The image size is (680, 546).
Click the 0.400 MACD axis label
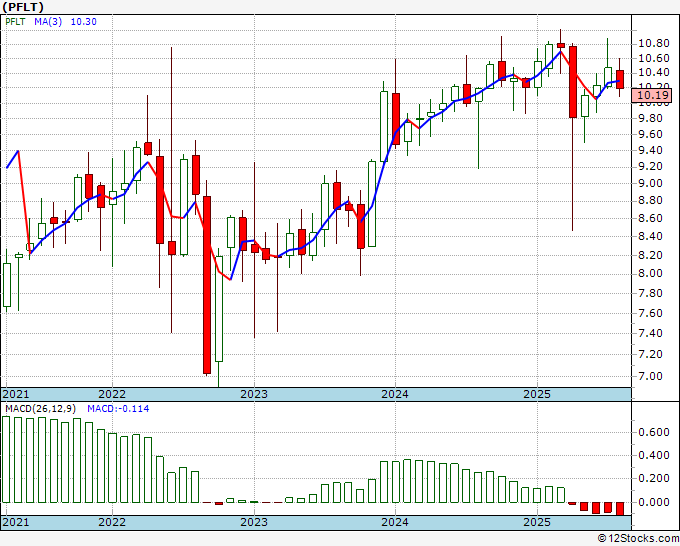654,456
